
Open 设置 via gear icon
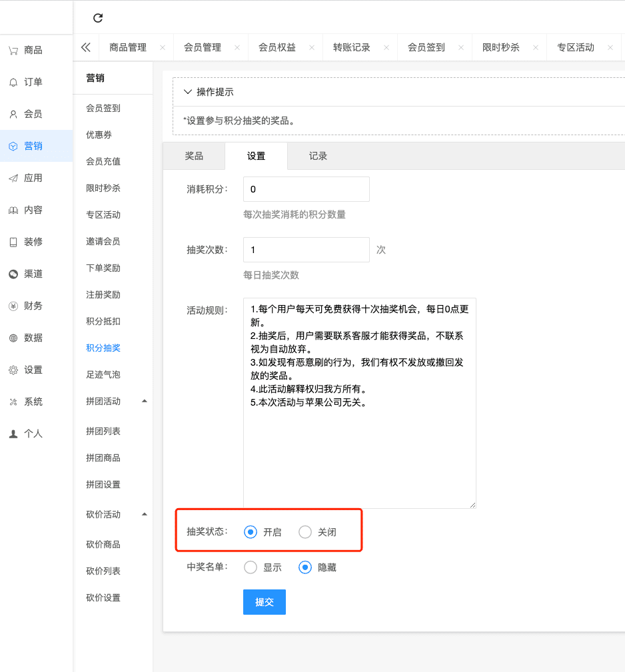(x=13, y=370)
